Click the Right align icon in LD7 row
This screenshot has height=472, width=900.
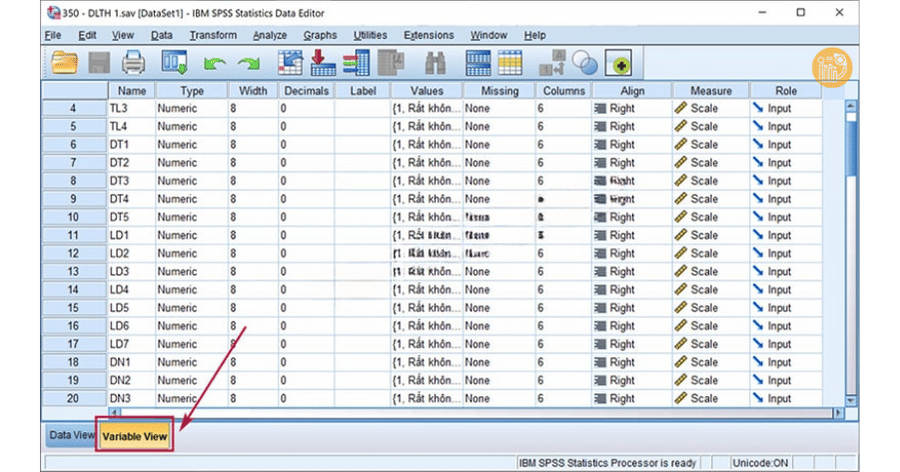[600, 344]
